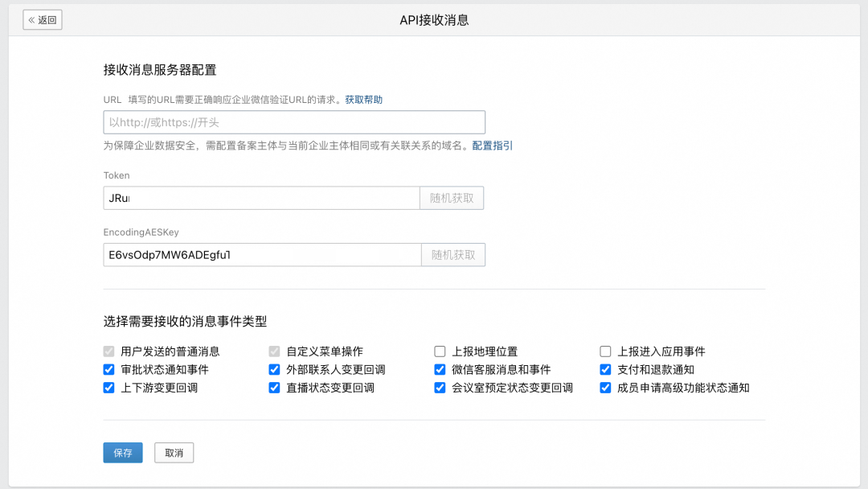Generate a random Token with 随机获取
Viewport: 868px width, 489px height.
[452, 199]
